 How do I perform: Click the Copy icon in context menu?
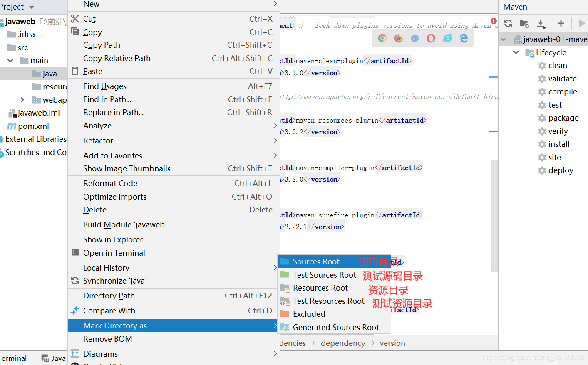tap(75, 32)
